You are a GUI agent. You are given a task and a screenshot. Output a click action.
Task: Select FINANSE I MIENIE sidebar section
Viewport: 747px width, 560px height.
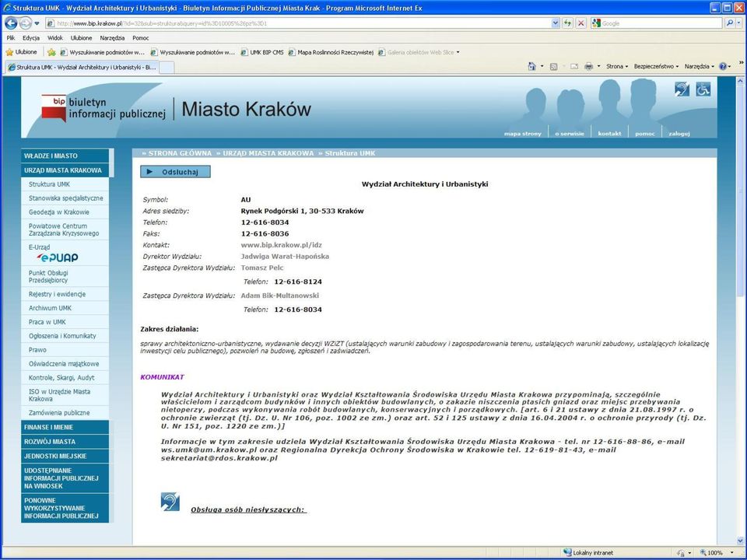(65, 427)
